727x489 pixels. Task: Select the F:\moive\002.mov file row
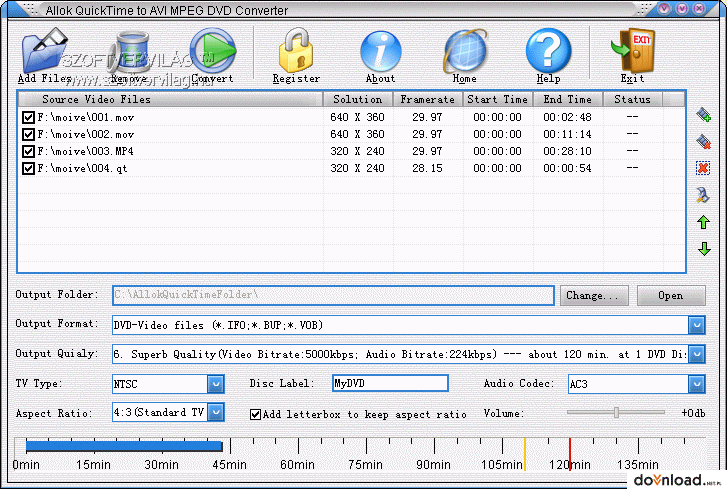(352, 134)
